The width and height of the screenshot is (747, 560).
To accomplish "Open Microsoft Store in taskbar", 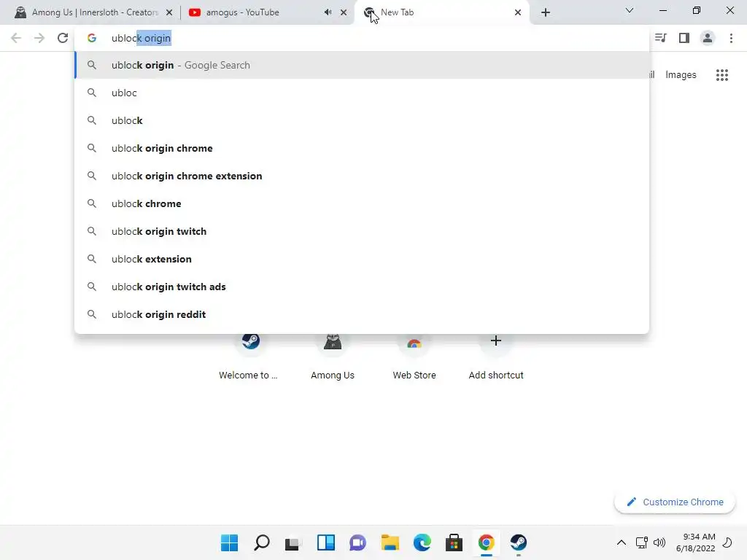I will [454, 542].
